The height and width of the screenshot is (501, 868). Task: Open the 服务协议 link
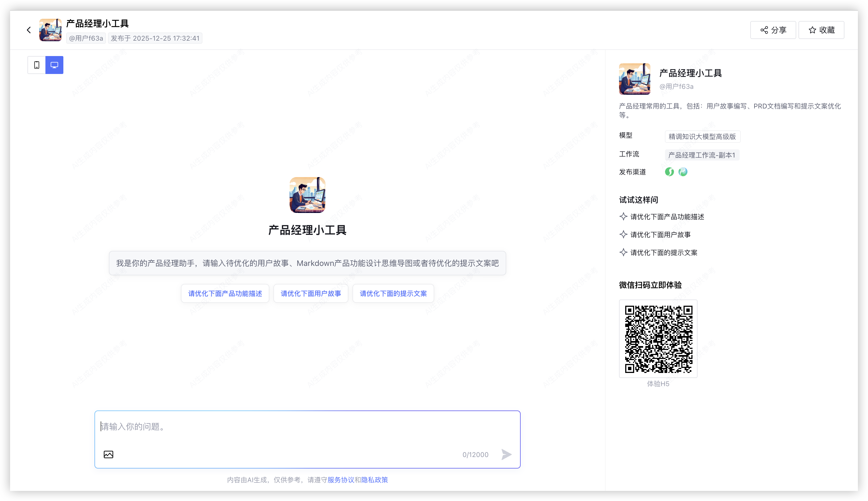(341, 480)
